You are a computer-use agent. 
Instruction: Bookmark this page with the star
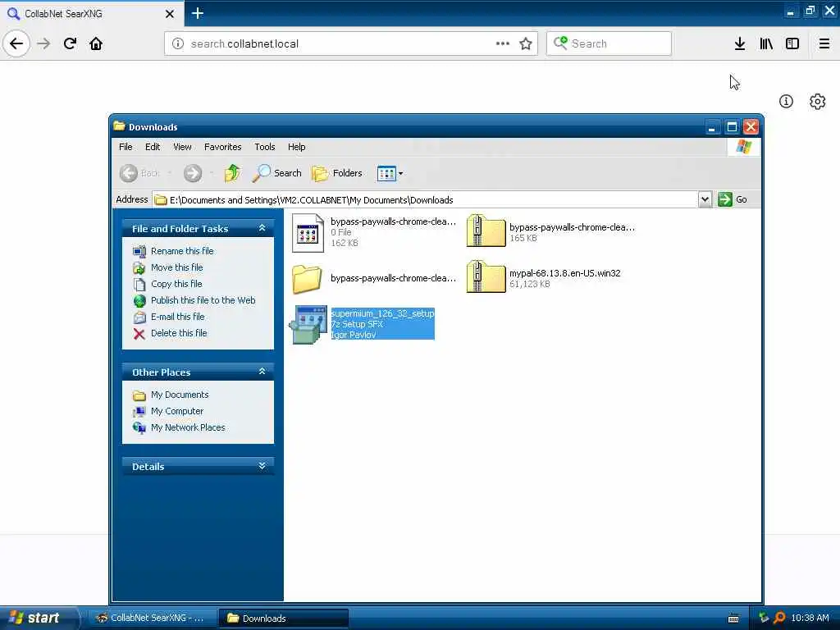(526, 43)
